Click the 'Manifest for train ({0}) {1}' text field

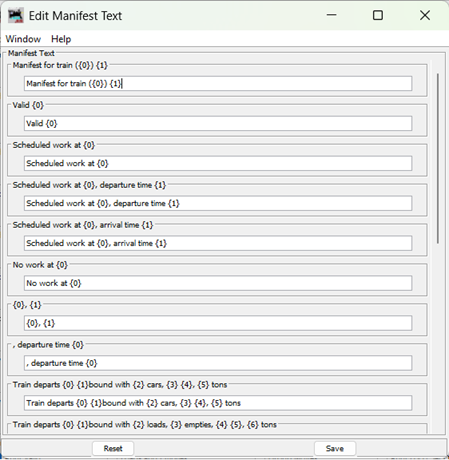click(x=218, y=83)
